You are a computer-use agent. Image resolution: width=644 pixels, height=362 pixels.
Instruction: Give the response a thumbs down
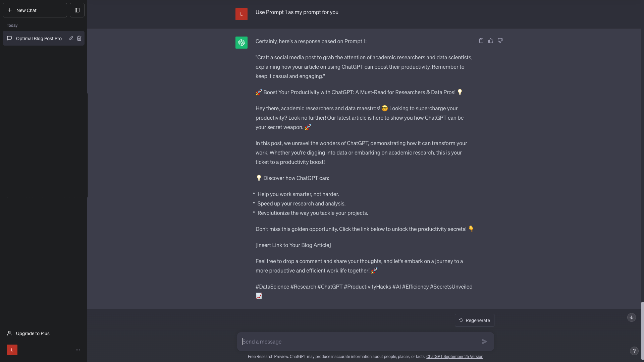[500, 41]
